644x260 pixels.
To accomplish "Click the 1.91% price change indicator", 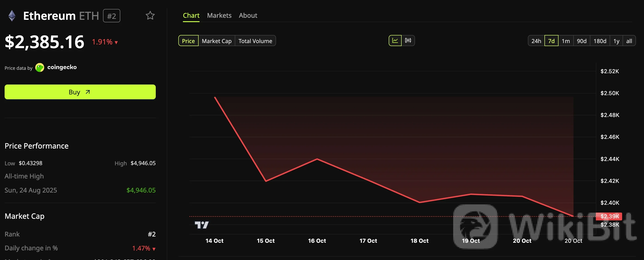I will pyautogui.click(x=105, y=42).
